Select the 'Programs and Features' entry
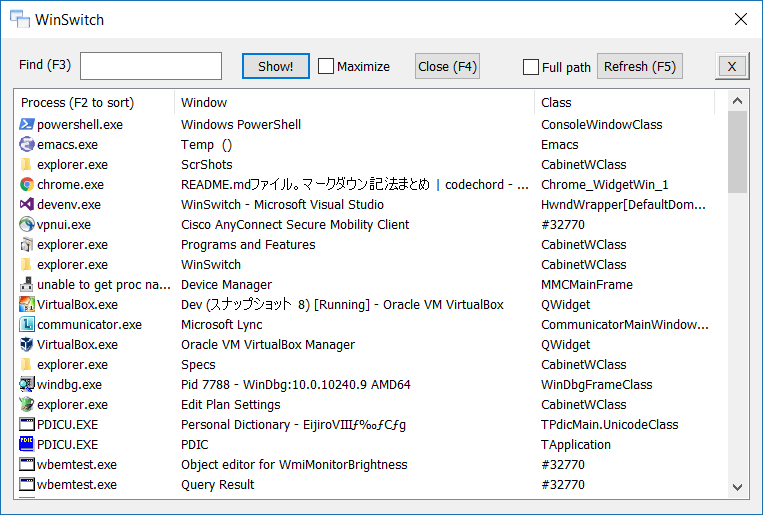Screen dimensions: 763x515 [x=248, y=244]
